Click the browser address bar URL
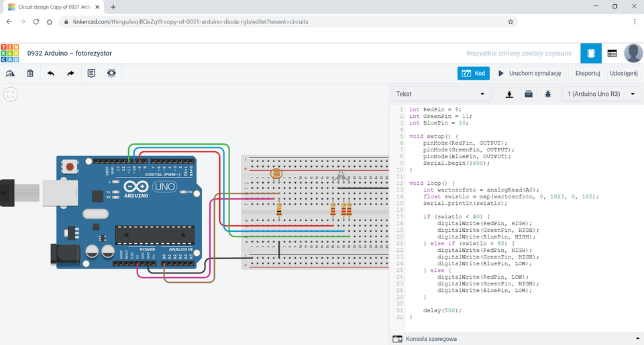 (x=190, y=21)
